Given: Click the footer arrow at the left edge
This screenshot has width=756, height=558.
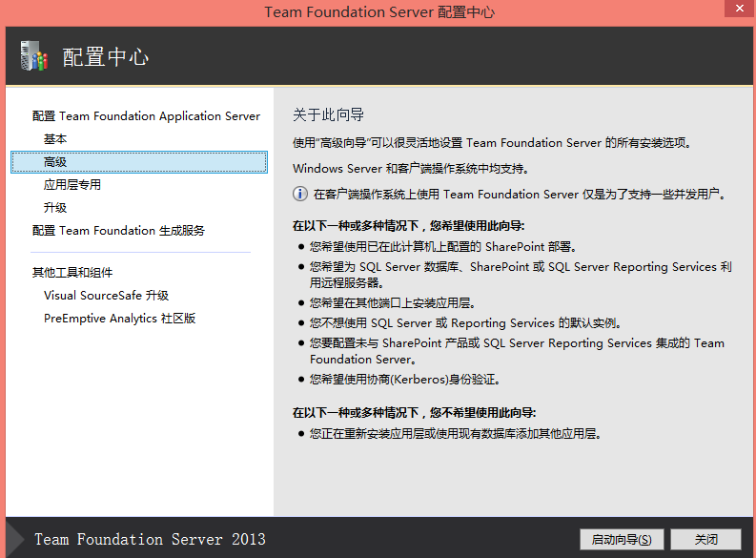Looking at the screenshot, I should coord(15,538).
